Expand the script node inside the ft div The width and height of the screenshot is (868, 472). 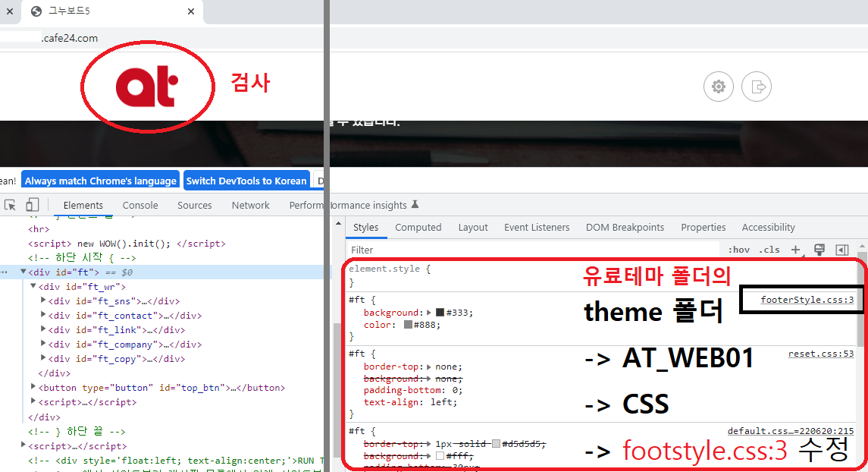click(x=33, y=401)
